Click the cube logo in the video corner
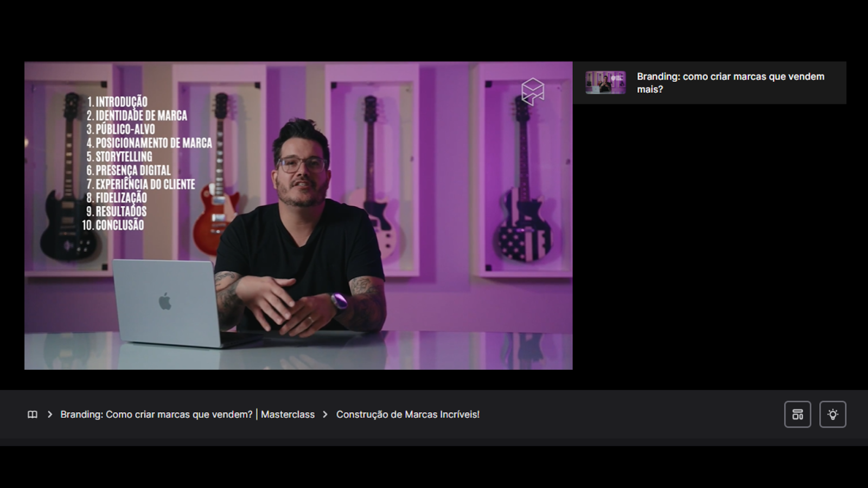 click(533, 91)
